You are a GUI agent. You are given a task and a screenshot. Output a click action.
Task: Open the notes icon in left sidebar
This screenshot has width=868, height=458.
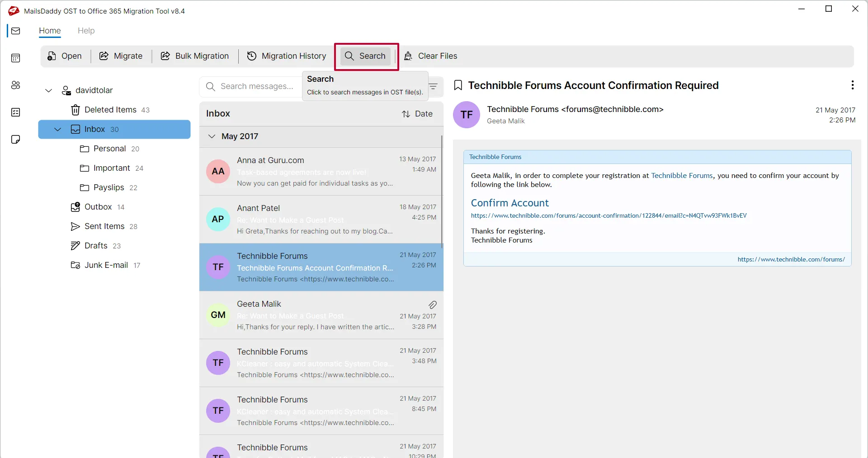click(x=16, y=139)
